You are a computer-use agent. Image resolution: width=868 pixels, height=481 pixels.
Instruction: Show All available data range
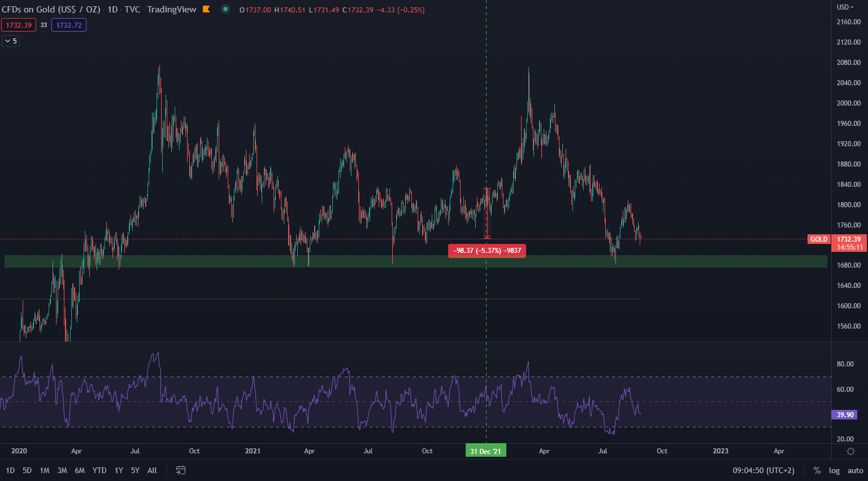coord(152,470)
